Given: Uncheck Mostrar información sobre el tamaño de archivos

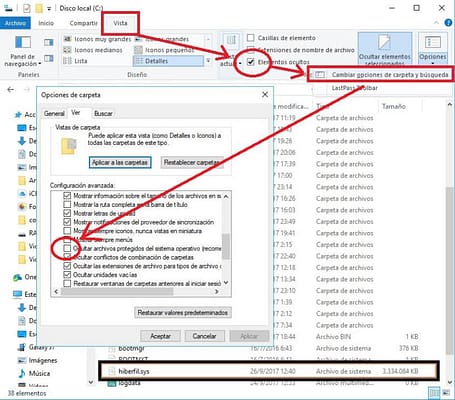Looking at the screenshot, I should (67, 196).
